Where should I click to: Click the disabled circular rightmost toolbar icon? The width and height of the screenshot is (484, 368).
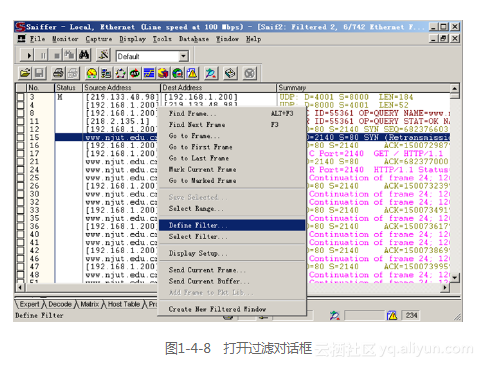[x=249, y=73]
